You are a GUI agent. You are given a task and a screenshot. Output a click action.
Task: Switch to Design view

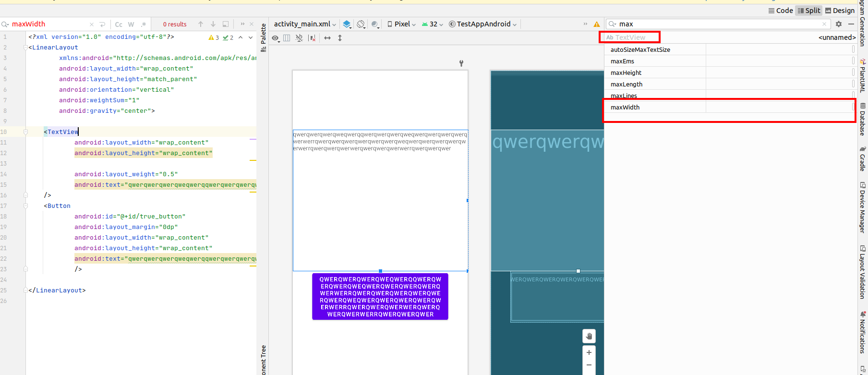[x=840, y=11]
